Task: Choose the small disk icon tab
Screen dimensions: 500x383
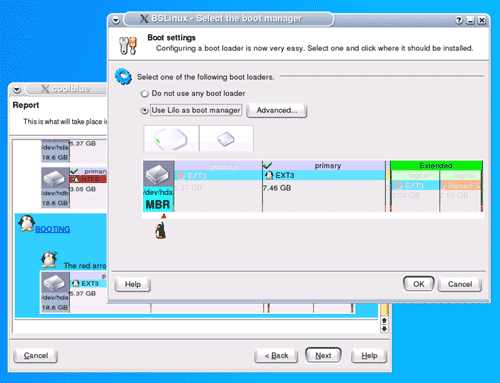Action: click(226, 139)
